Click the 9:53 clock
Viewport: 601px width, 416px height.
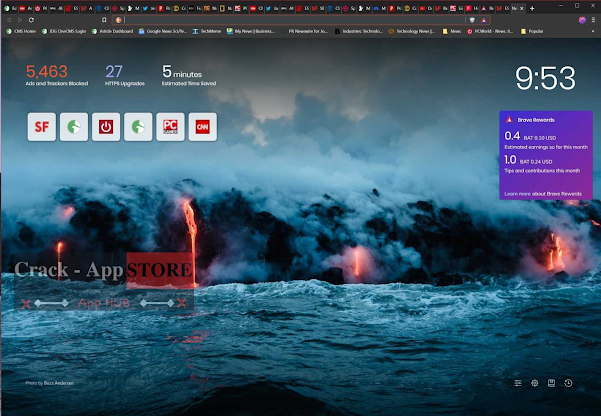(545, 78)
